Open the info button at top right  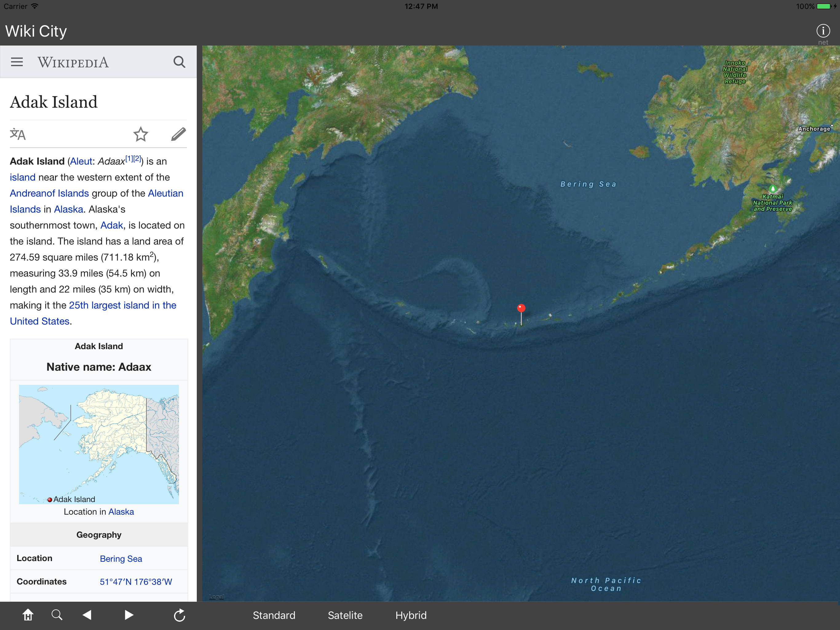(x=822, y=31)
